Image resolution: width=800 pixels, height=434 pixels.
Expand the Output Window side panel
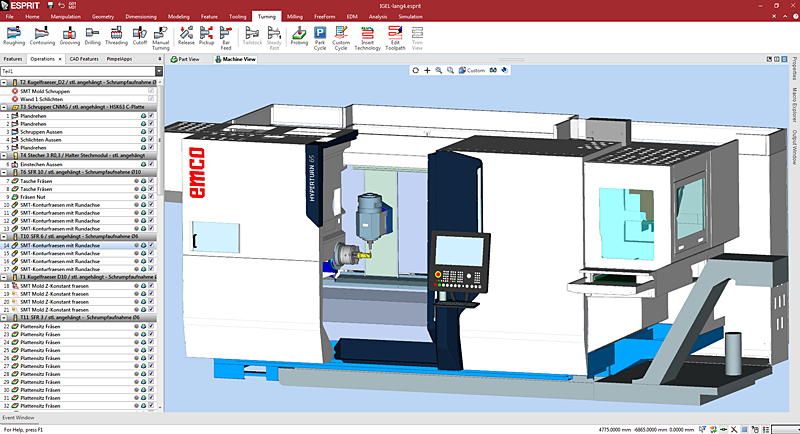pos(794,147)
